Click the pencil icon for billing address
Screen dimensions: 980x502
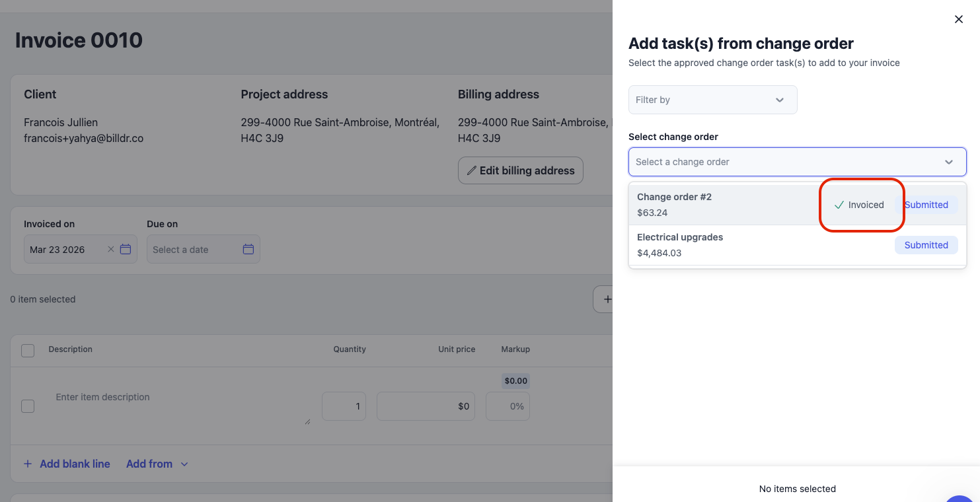point(471,170)
